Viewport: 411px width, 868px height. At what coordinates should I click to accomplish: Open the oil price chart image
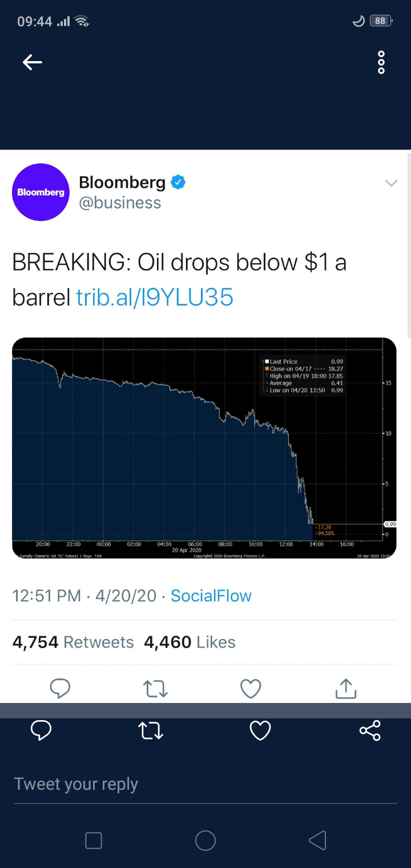[x=204, y=447]
